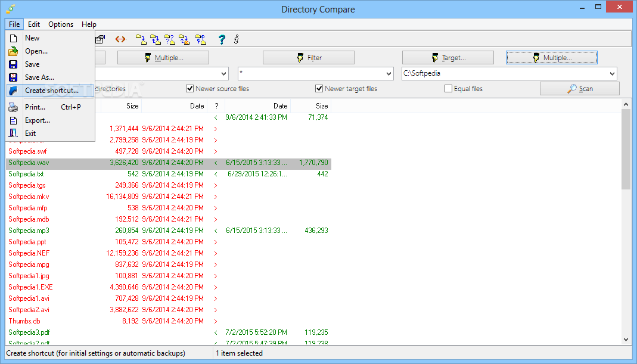Open help with the blue question mark icon
Viewport: 637px width, 364px height.
(x=222, y=39)
